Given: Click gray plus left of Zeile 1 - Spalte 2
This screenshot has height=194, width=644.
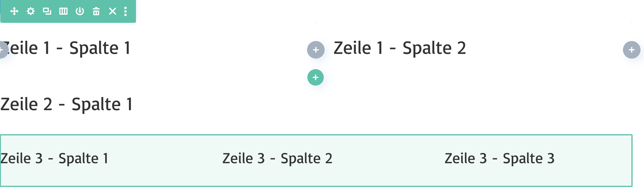Looking at the screenshot, I should (316, 50).
